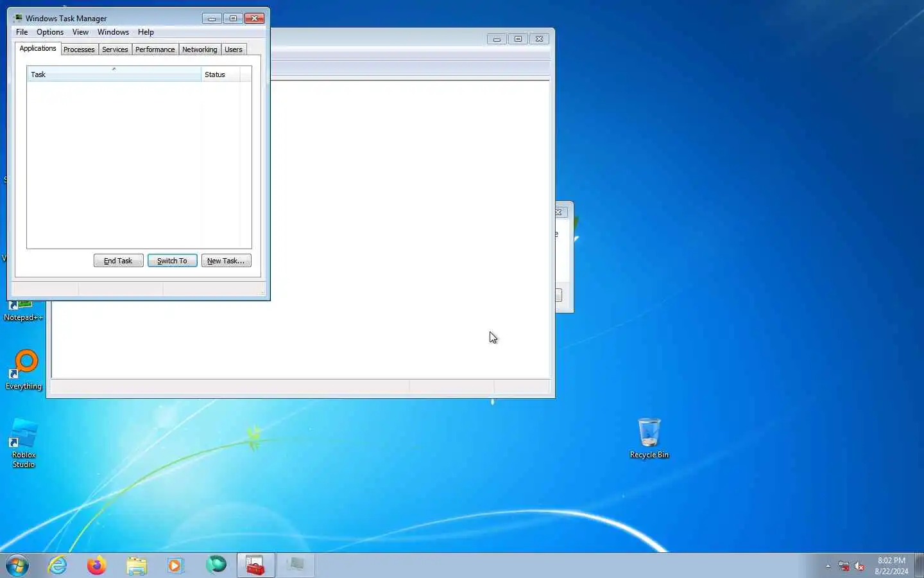The width and height of the screenshot is (924, 578).
Task: Open Firefox from the taskbar
Action: (97, 565)
